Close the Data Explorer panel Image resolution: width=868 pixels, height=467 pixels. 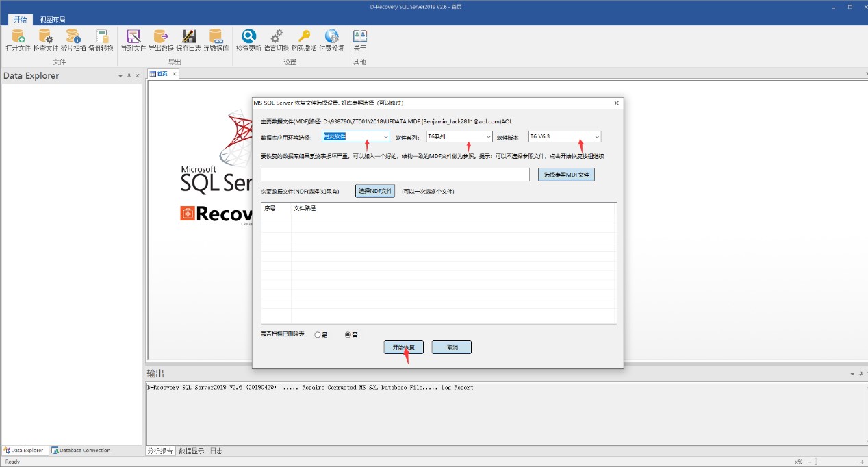[137, 76]
